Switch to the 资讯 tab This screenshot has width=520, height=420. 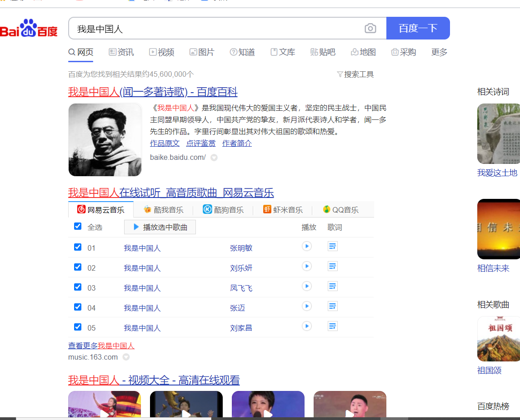121,52
